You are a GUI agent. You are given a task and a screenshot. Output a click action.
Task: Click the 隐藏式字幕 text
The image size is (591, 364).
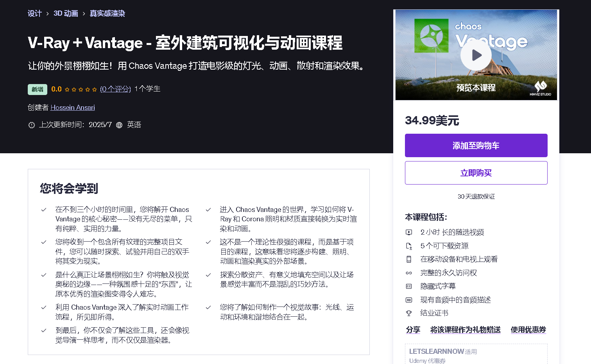pos(438,286)
